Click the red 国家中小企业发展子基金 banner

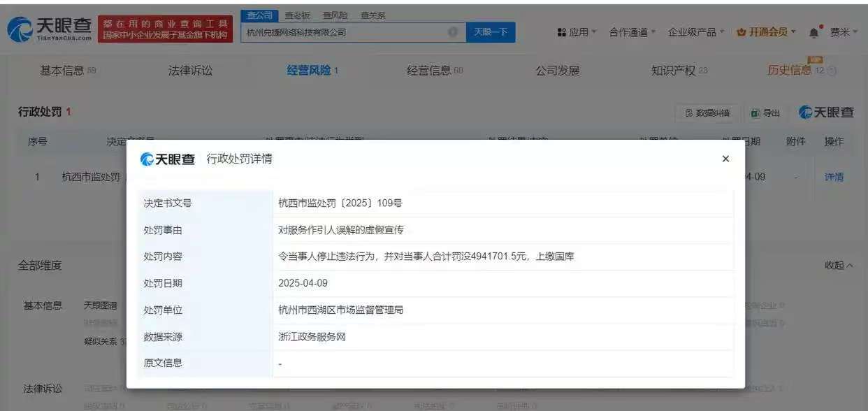point(165,29)
